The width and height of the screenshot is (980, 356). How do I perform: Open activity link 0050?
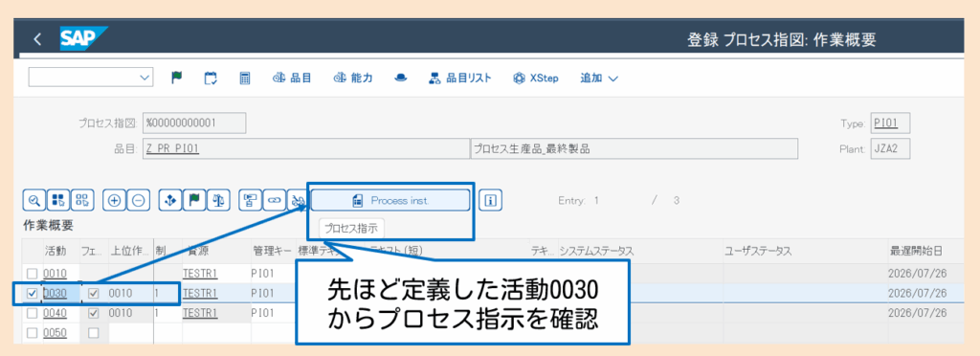[55, 333]
